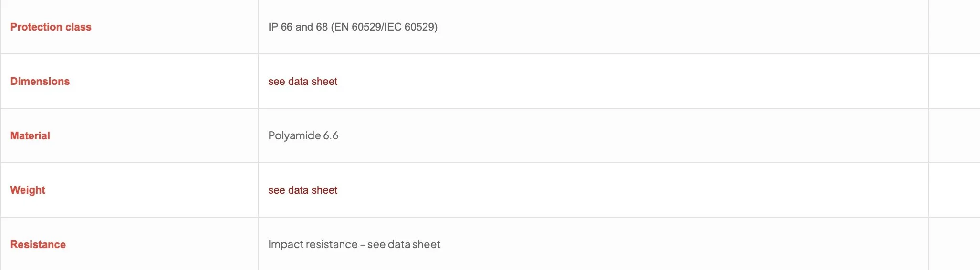
Task: Click the "Protection class" row label
Action: pyautogui.click(x=51, y=27)
